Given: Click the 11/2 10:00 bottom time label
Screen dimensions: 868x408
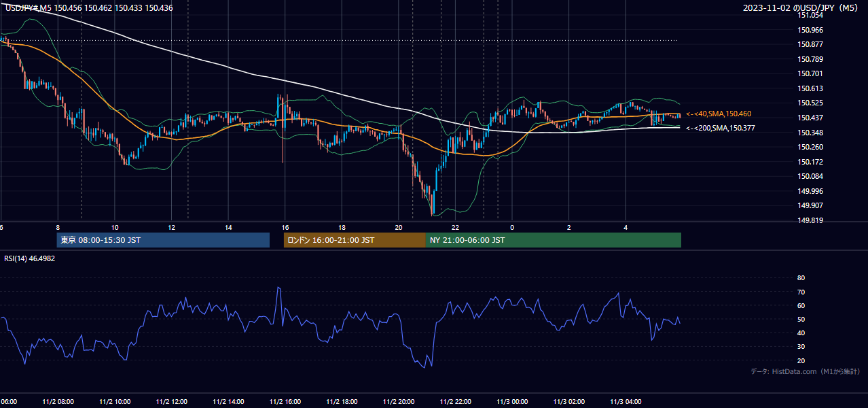Looking at the screenshot, I should pyautogui.click(x=115, y=402).
